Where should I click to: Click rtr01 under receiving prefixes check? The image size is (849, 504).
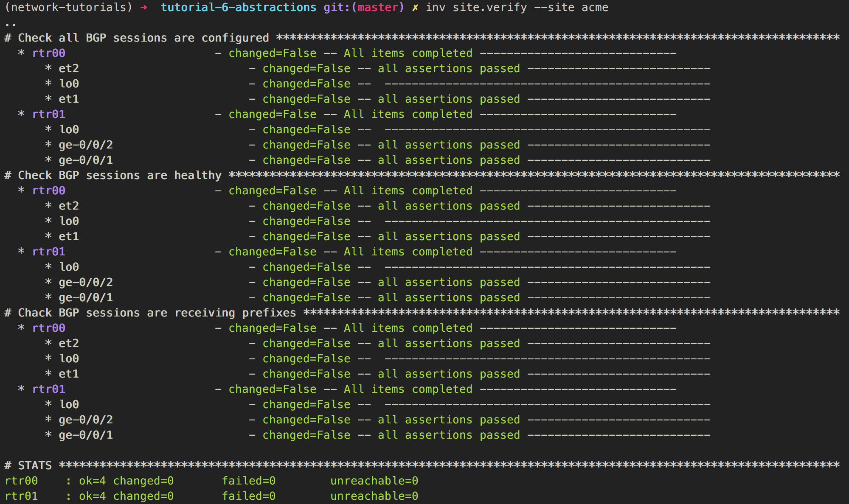click(x=49, y=389)
